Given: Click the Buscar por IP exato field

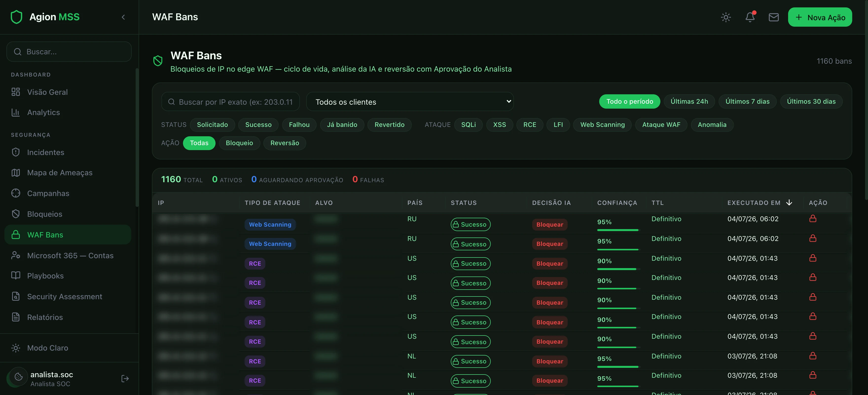Looking at the screenshot, I should coord(231,101).
